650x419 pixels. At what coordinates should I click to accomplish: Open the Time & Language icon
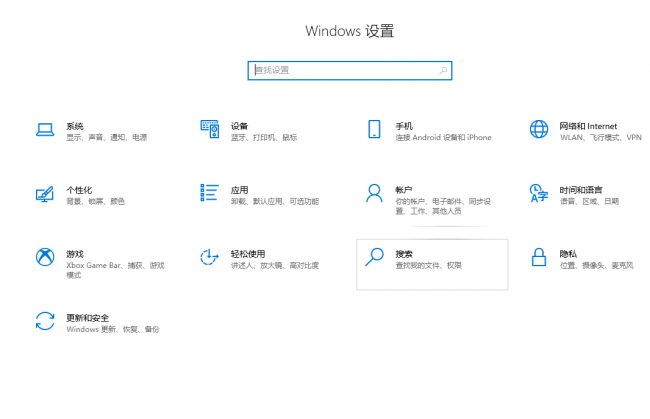click(539, 193)
